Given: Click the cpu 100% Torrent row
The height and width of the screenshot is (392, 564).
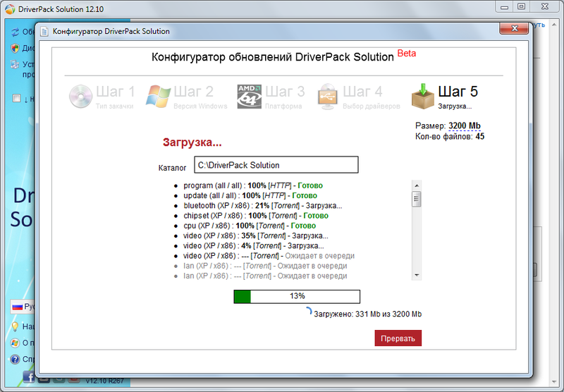Looking at the screenshot, I should point(250,226).
